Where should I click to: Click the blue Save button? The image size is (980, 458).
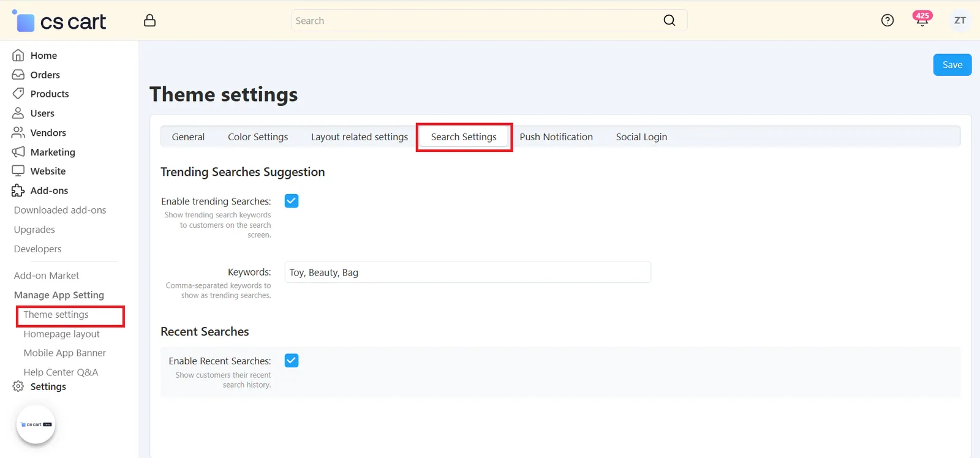coord(952,65)
